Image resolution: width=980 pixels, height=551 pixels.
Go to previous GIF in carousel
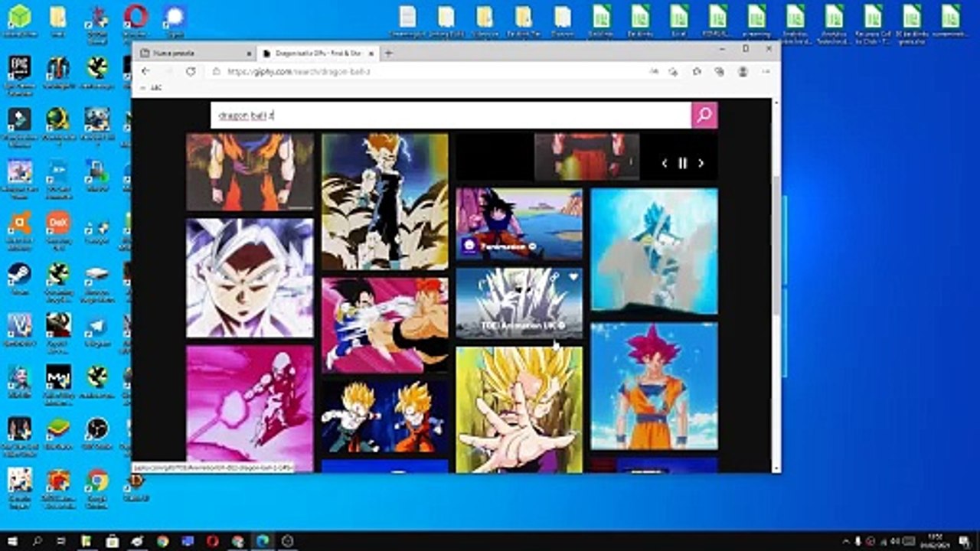click(665, 163)
